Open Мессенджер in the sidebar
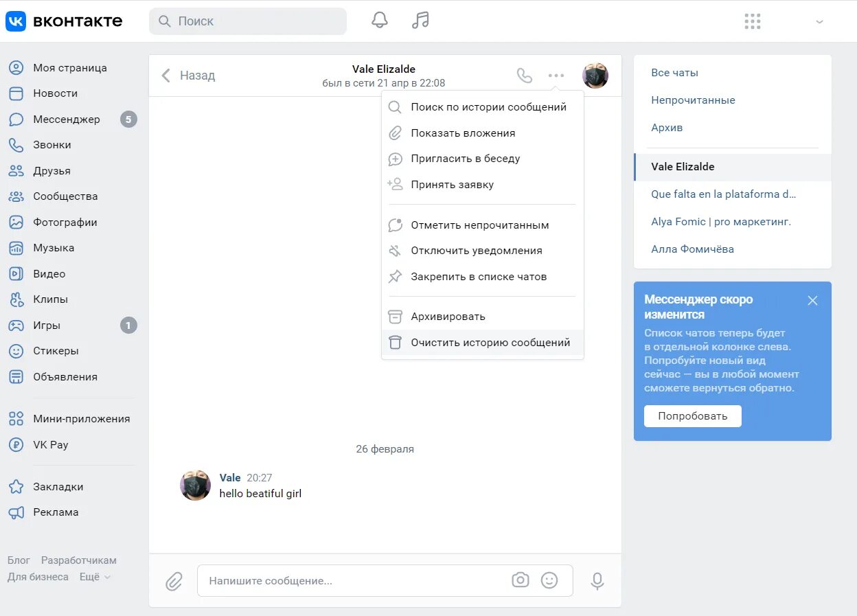 coord(66,119)
